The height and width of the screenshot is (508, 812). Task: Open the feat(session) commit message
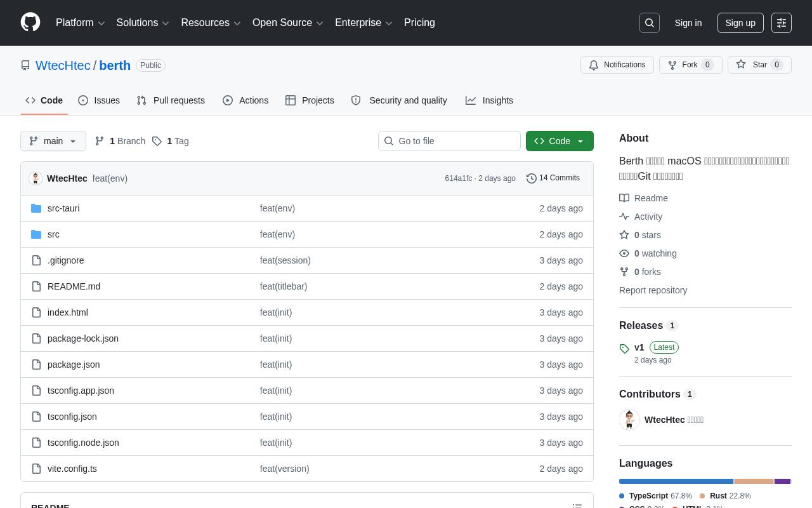[285, 260]
